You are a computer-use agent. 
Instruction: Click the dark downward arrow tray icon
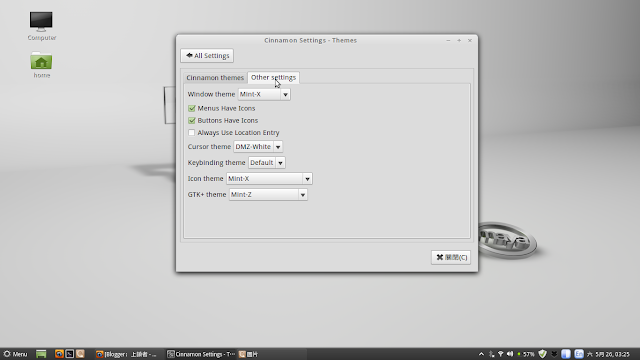pyautogui.click(x=554, y=354)
